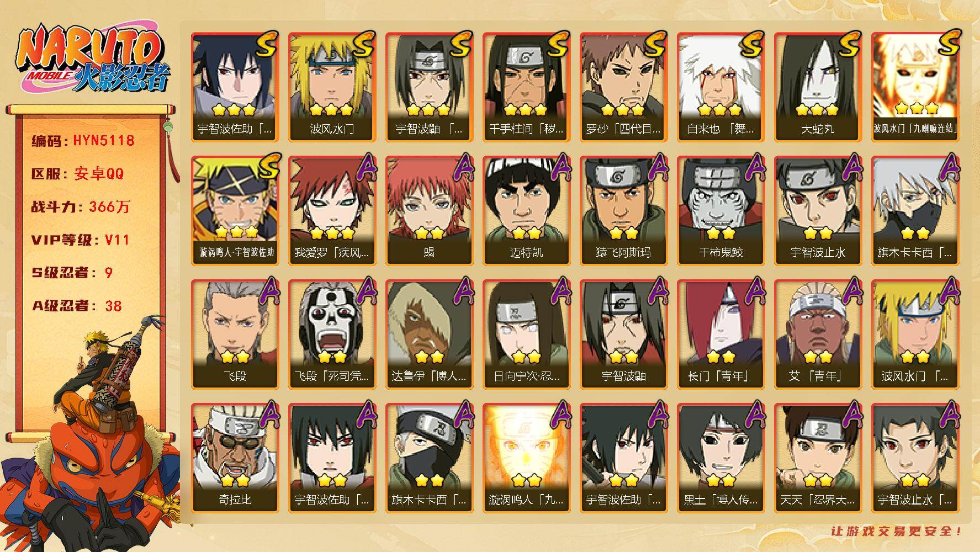Click the VIP等级 V11 line
The width and height of the screenshot is (980, 552).
click(81, 240)
